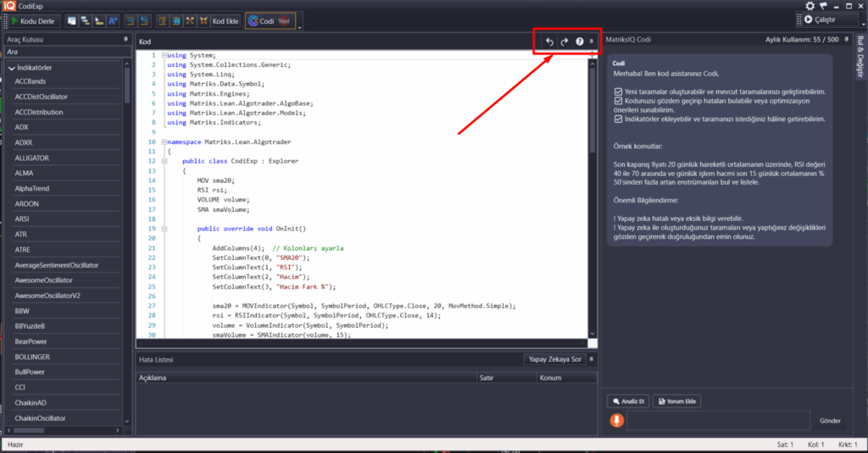Open settings gear in title bar
Image resolution: width=868 pixels, height=453 pixels.
(810, 6)
